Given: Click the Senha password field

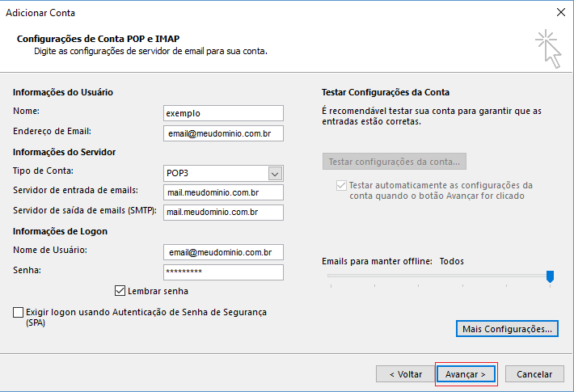Looking at the screenshot, I should (222, 272).
